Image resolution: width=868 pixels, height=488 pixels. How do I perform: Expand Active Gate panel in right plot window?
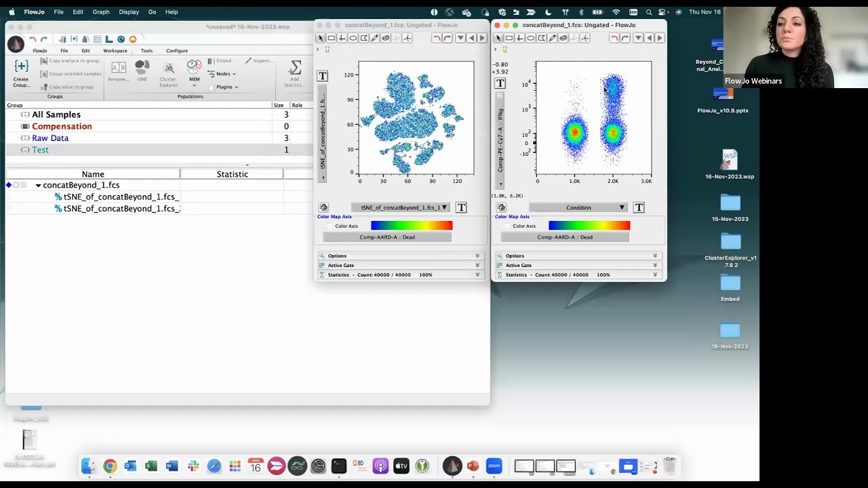coord(578,265)
